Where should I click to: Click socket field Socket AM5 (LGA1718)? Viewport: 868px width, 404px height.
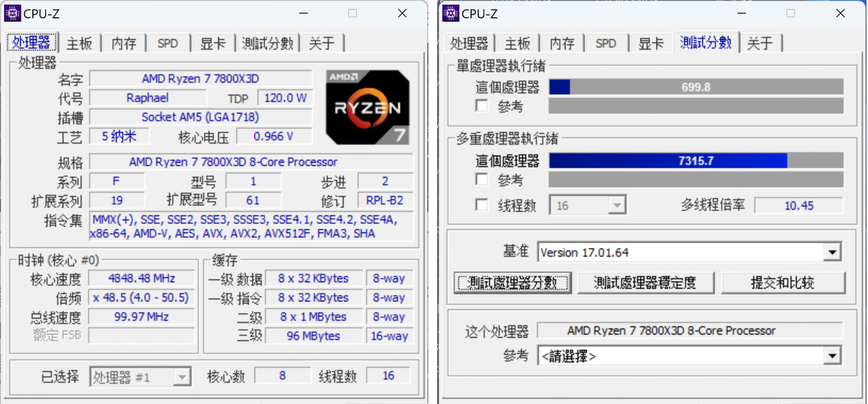click(x=201, y=117)
